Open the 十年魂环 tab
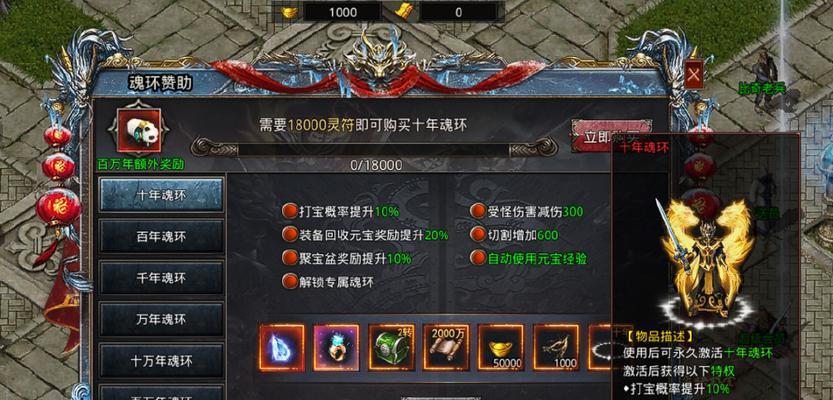The image size is (833, 400). 162,194
